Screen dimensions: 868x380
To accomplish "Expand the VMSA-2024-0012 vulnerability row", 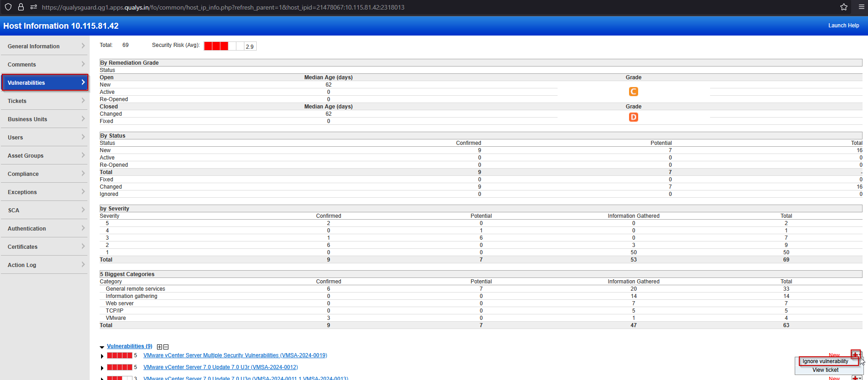I will [102, 368].
